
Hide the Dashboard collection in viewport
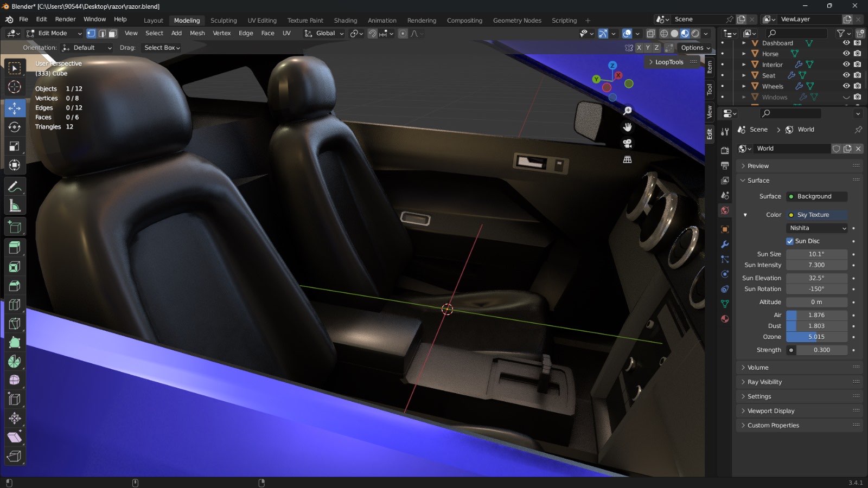846,43
